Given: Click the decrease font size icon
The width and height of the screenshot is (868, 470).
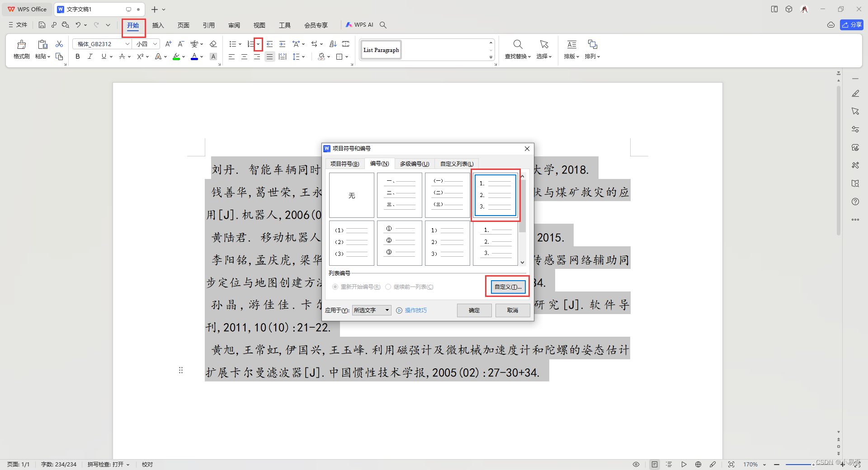Looking at the screenshot, I should (x=181, y=44).
